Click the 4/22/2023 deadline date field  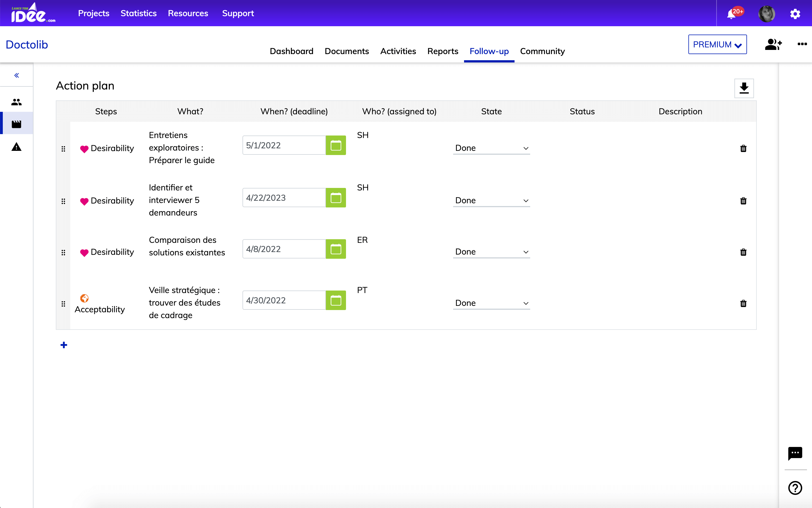284,198
